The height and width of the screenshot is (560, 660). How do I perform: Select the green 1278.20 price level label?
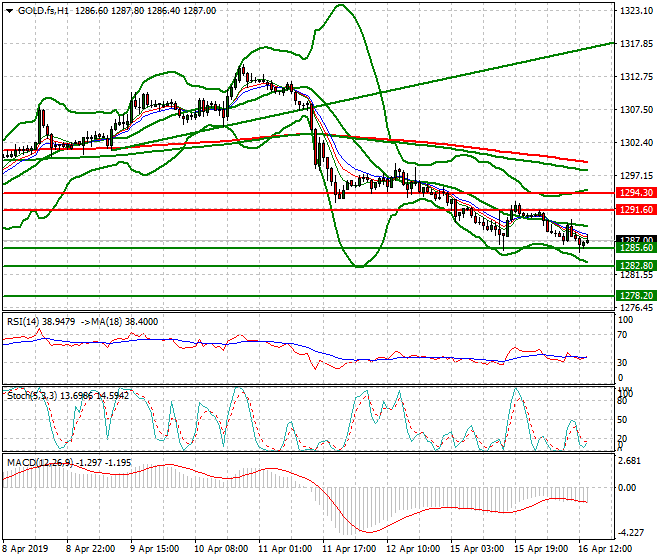tap(635, 296)
